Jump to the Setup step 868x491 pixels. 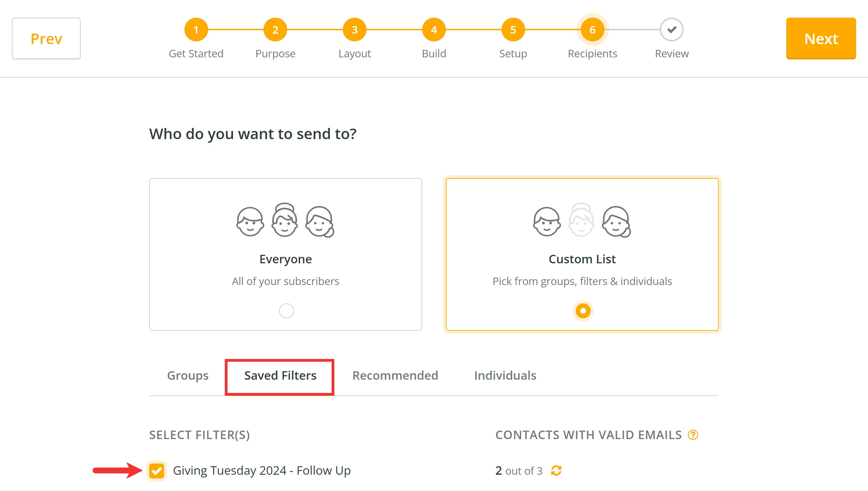(513, 30)
